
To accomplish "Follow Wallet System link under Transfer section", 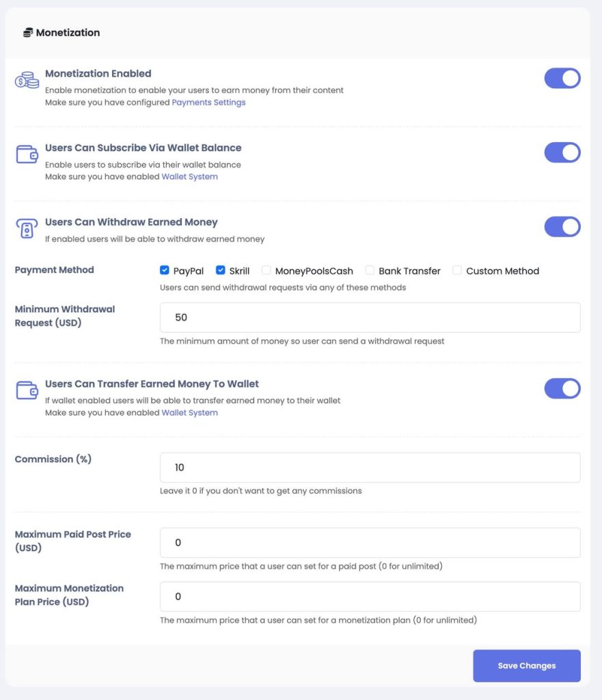I will point(190,412).
